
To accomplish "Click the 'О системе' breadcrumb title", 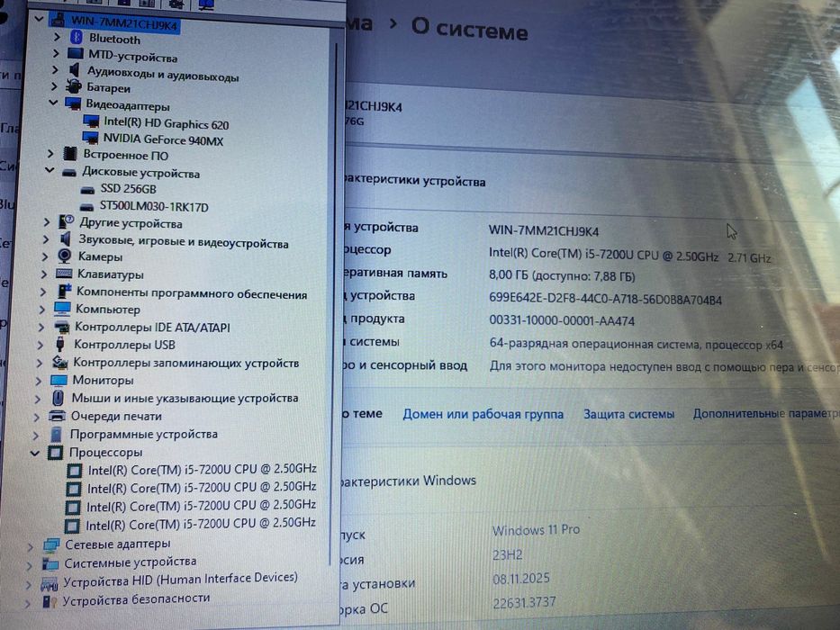I will [469, 29].
